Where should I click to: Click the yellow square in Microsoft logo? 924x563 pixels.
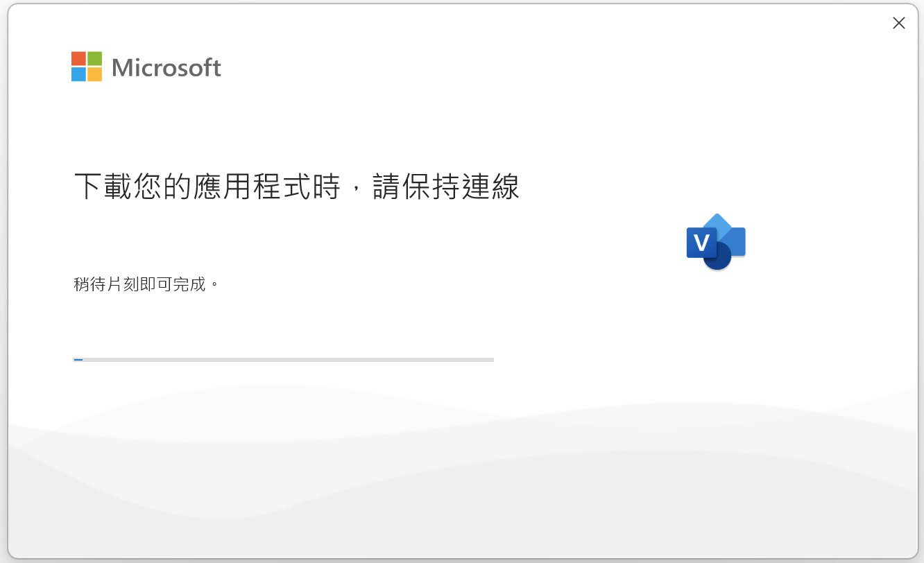[x=95, y=74]
